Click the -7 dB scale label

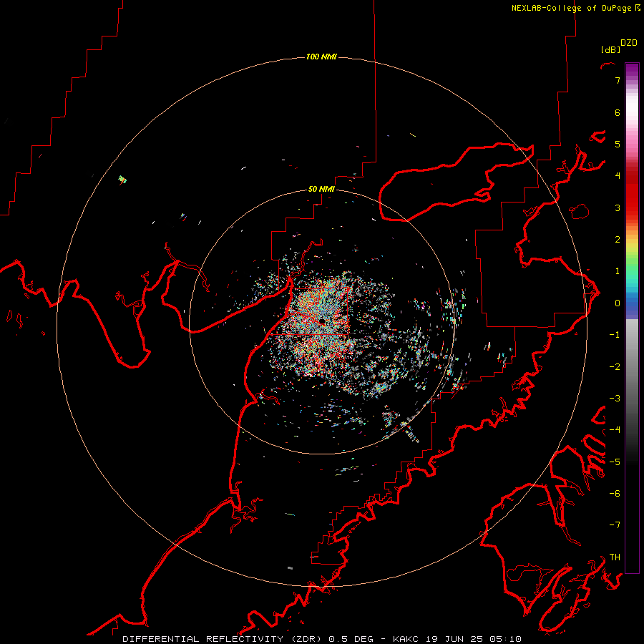[615, 525]
